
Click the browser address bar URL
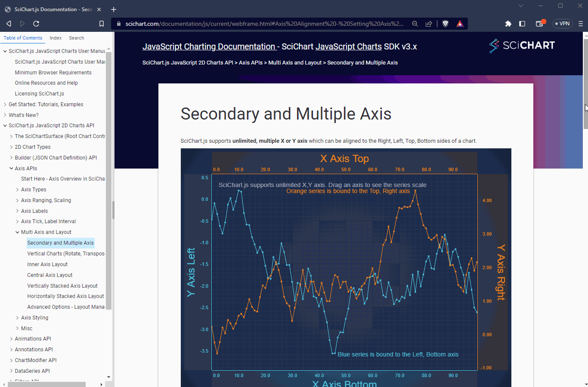(264, 24)
